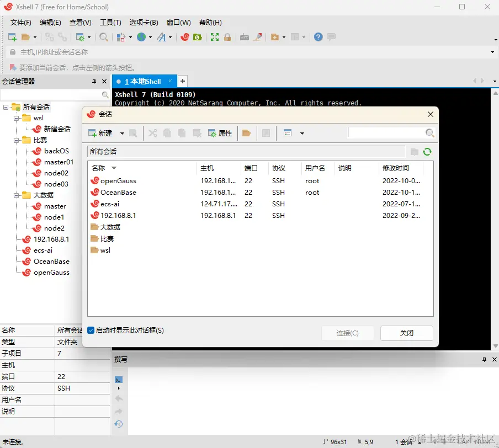The image size is (499, 448).
Task: Click the compose pane send-target icon
Action: (118, 380)
